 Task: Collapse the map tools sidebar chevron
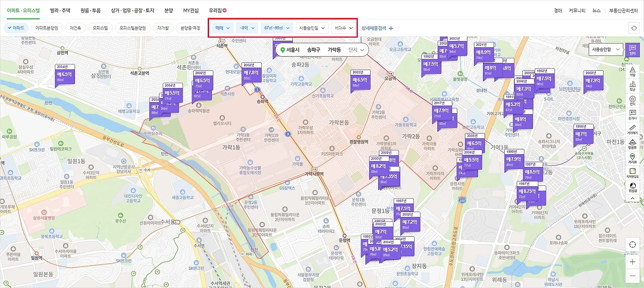coord(632,199)
